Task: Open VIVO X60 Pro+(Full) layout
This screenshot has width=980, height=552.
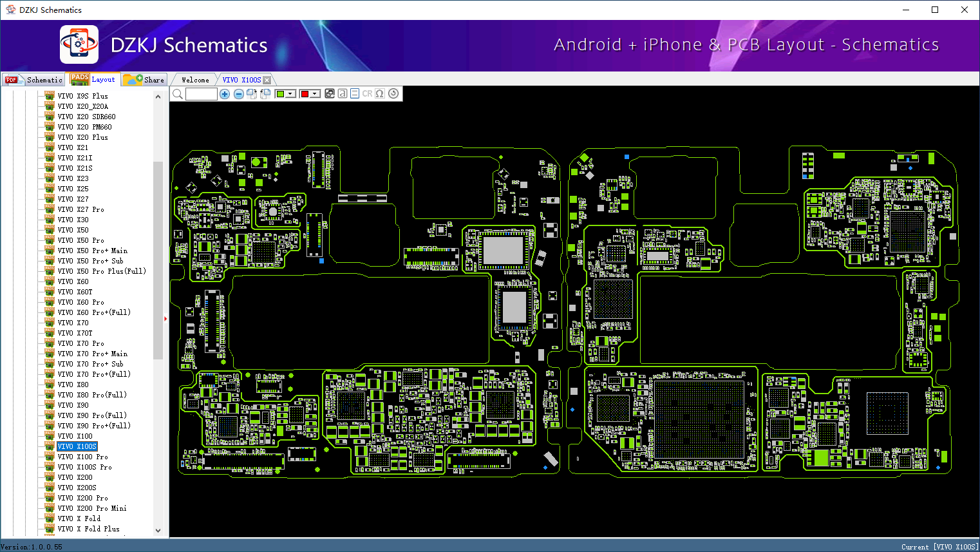Action: [x=94, y=312]
